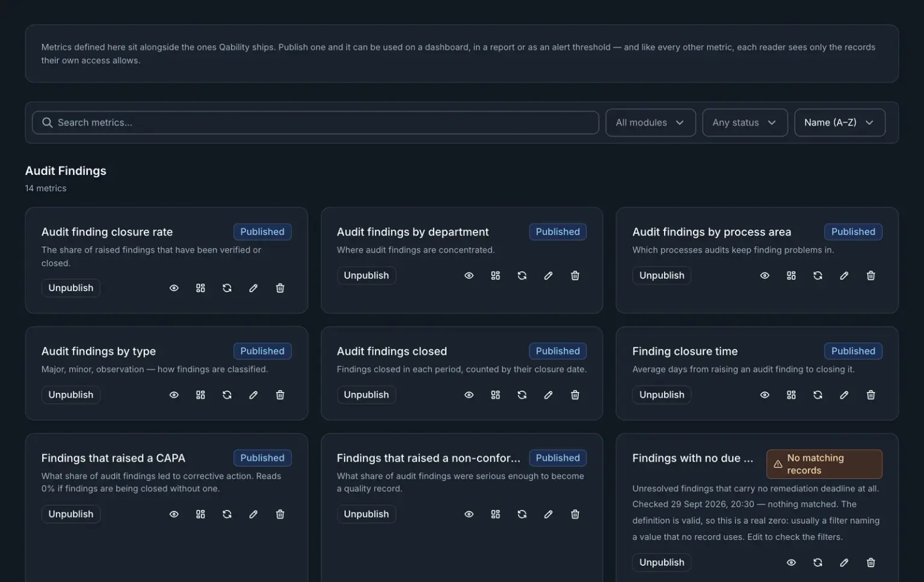
Task: Click the grid icon on Audit findings closed
Action: pyautogui.click(x=496, y=395)
